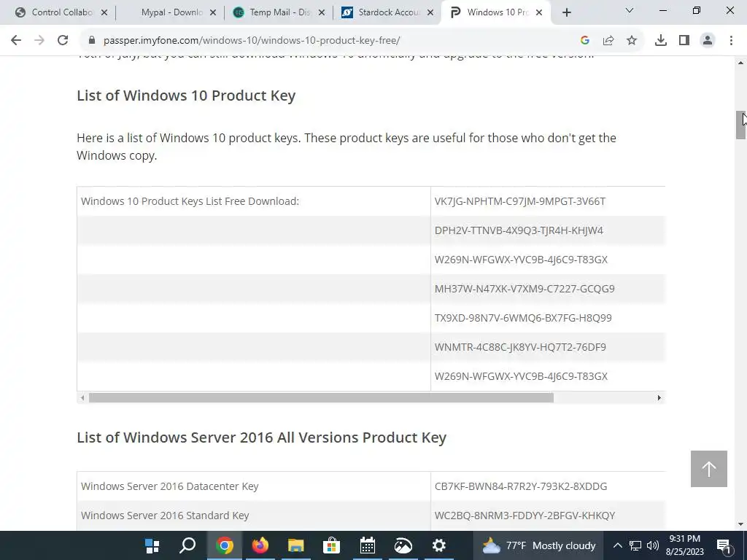
Task: Click the table scroll left arrow
Action: pos(82,397)
